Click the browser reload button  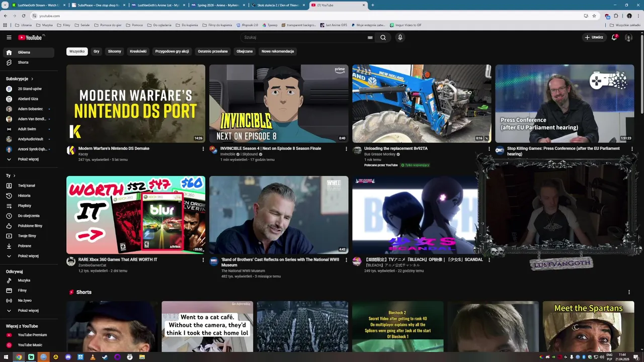coord(23,16)
